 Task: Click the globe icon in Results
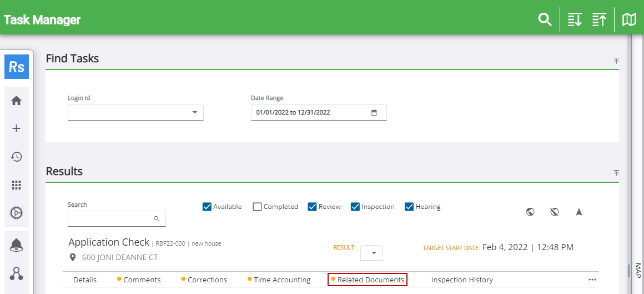[x=530, y=212]
